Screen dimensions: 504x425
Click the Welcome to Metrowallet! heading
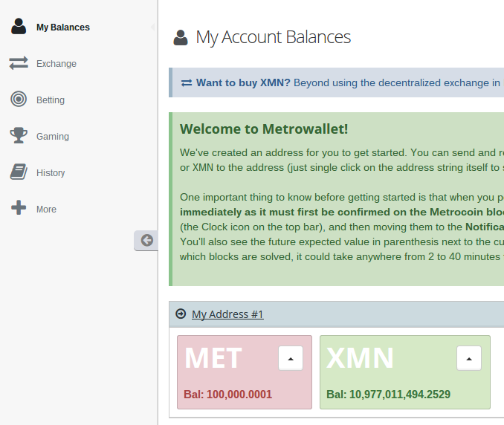[x=264, y=129]
